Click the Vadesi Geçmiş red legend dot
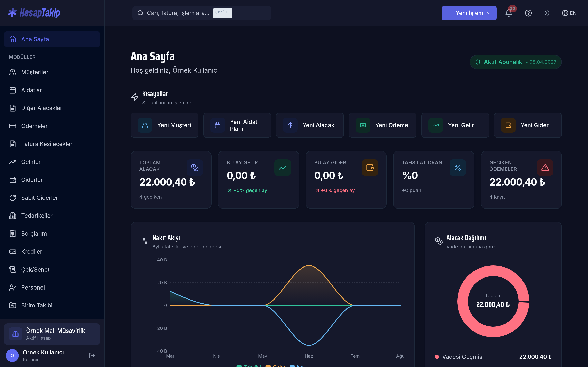The width and height of the screenshot is (588, 367). pos(437,357)
